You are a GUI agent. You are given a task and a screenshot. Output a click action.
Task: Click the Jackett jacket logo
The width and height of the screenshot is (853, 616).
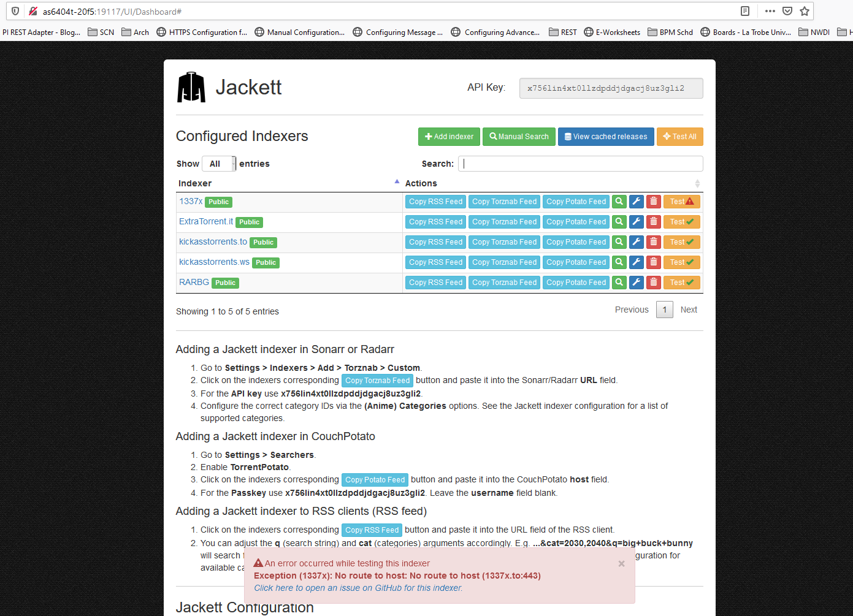(x=191, y=87)
